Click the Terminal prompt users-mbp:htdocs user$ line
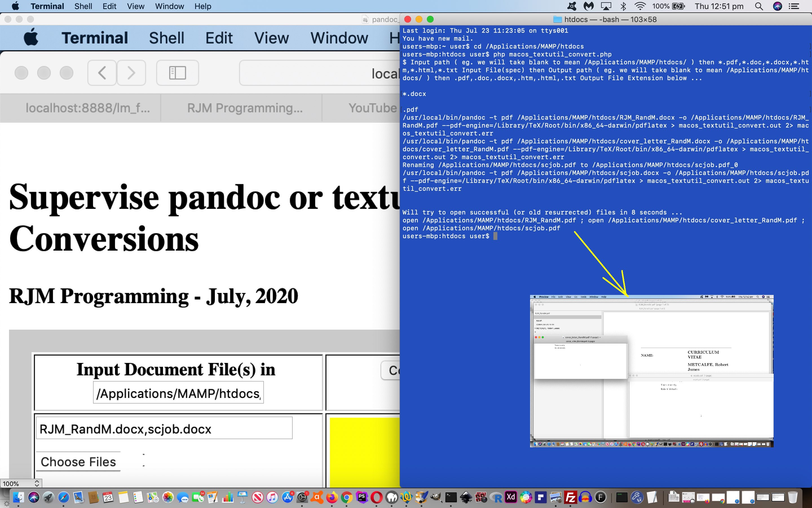 pos(450,236)
